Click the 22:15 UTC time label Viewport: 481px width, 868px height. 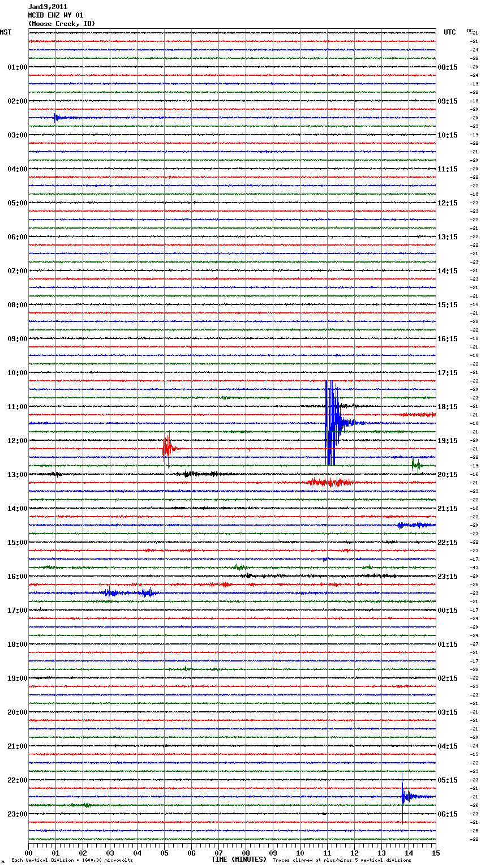(448, 543)
